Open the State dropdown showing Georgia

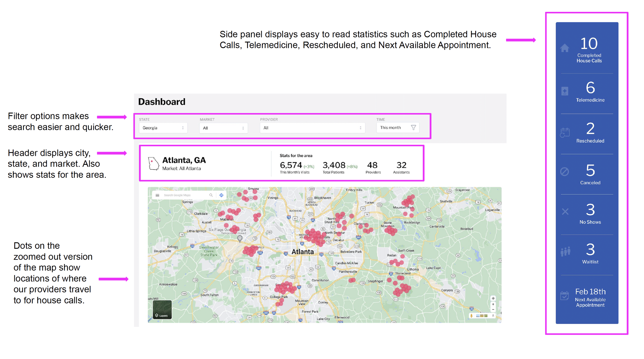(x=163, y=128)
